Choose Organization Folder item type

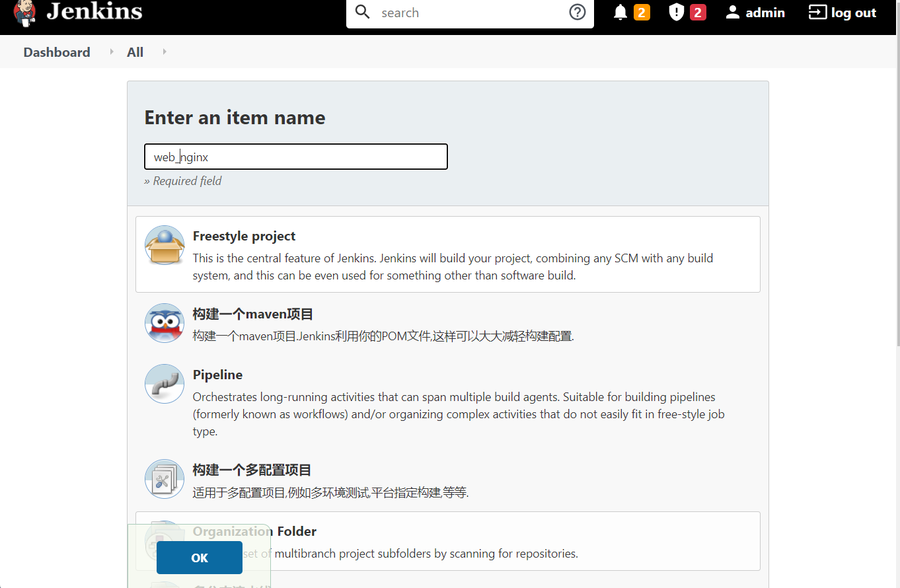[254, 531]
